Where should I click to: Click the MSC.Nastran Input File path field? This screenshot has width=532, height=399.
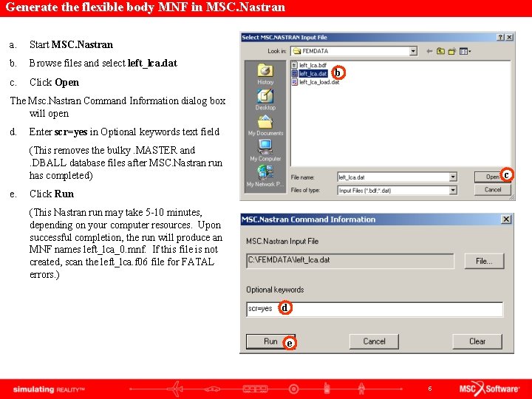[349, 261]
